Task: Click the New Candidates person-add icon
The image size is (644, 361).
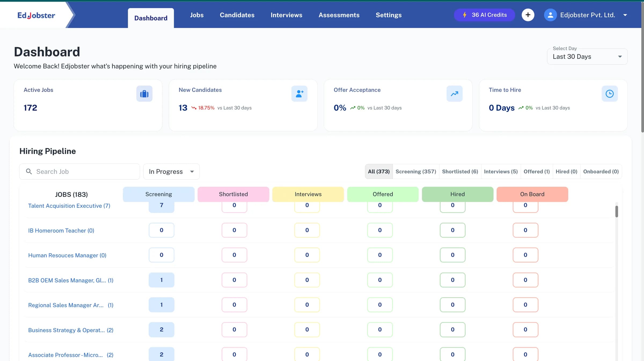Action: click(299, 94)
